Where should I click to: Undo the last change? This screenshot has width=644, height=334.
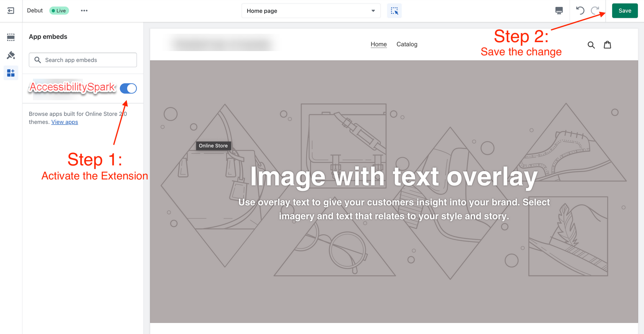[x=580, y=11]
